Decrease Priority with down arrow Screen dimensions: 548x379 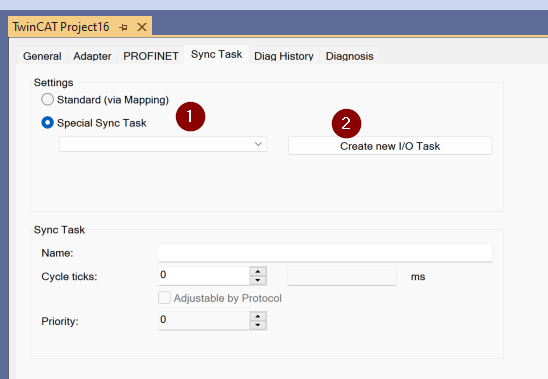[x=258, y=325]
